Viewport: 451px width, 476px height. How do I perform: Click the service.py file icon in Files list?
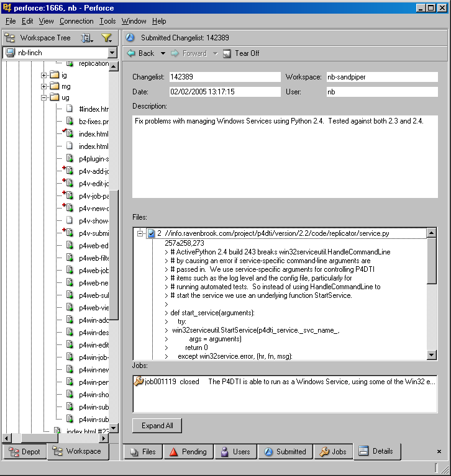151,233
